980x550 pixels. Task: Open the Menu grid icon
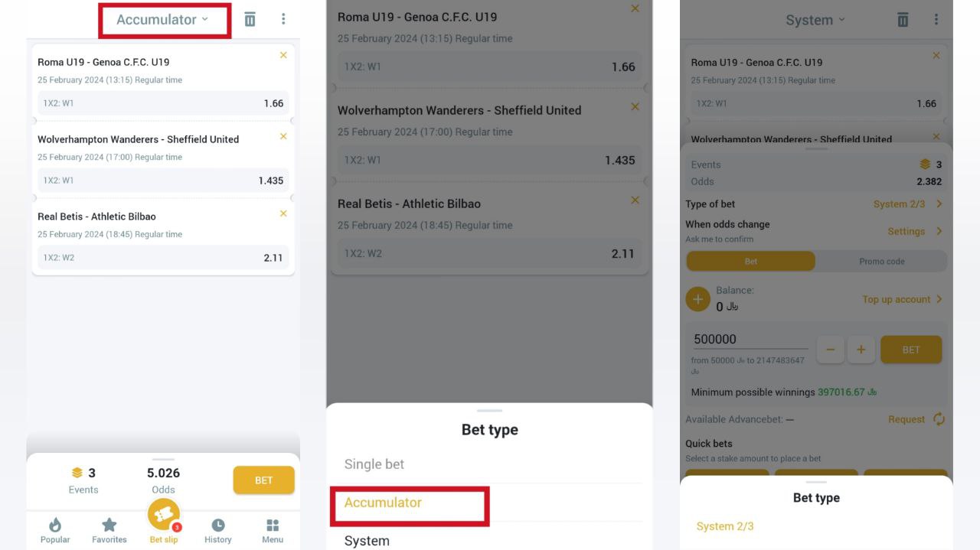(273, 530)
